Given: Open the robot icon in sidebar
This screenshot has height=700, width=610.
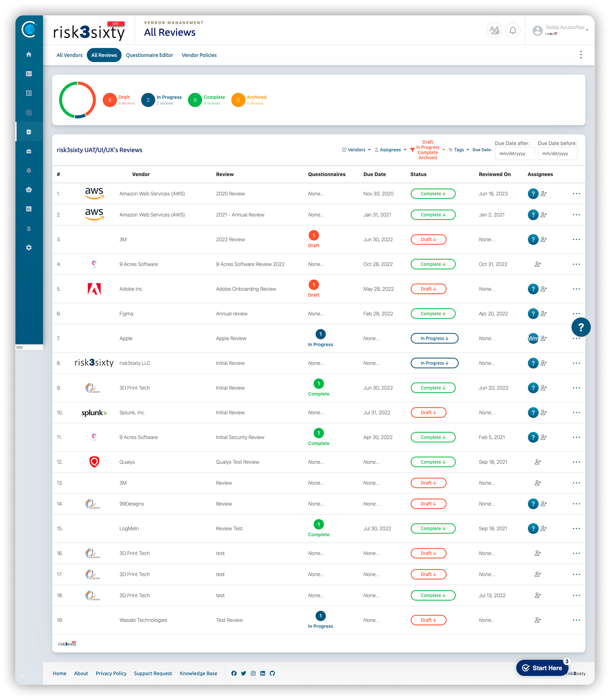Looking at the screenshot, I should 29,190.
